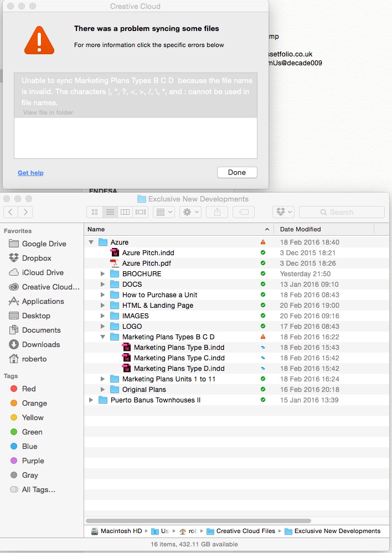Open the Action gear menu
Viewport: 392px width, 553px height.
coord(190,212)
